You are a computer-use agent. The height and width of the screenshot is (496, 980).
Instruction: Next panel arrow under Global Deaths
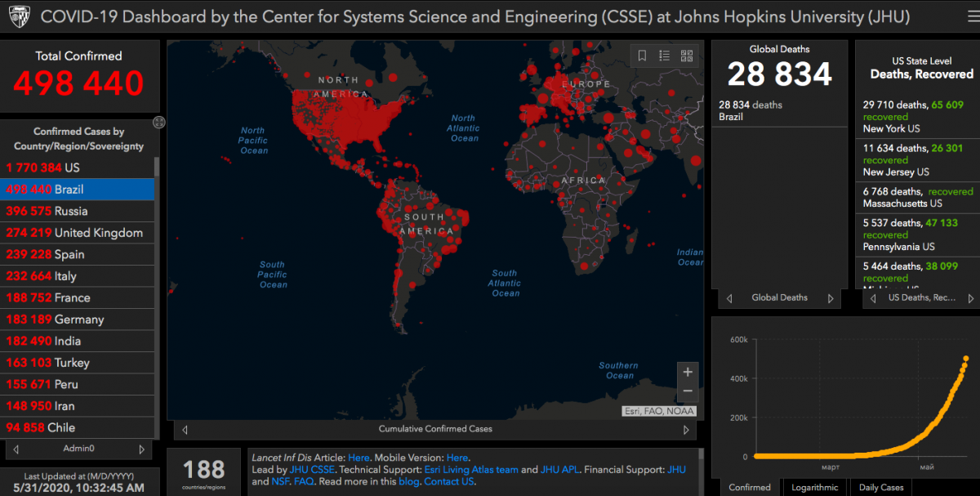831,298
